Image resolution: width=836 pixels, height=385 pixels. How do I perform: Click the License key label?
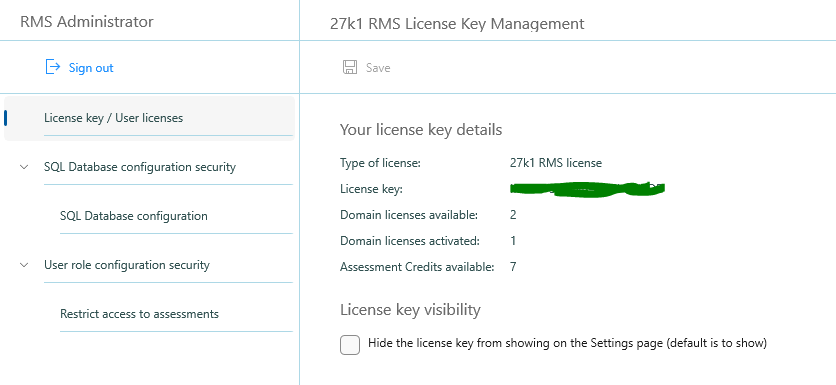pos(372,189)
